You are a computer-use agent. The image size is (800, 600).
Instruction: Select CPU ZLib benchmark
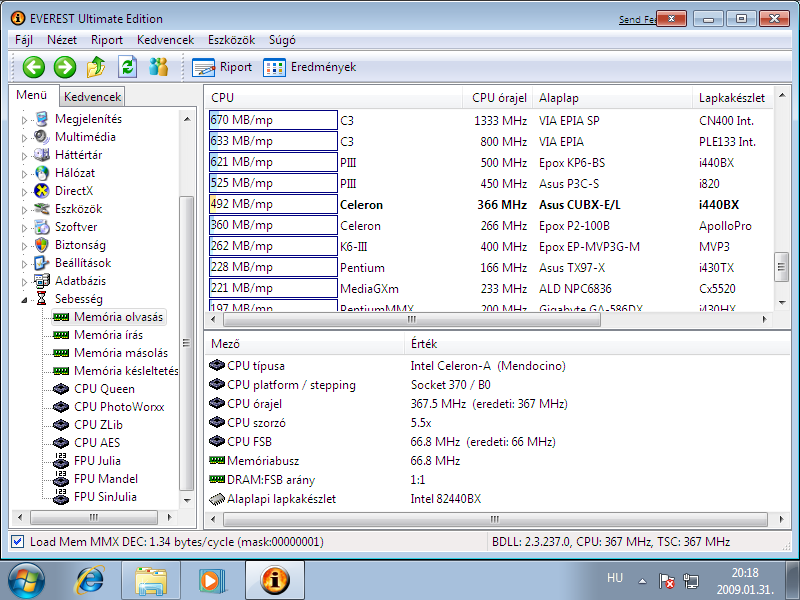click(98, 424)
